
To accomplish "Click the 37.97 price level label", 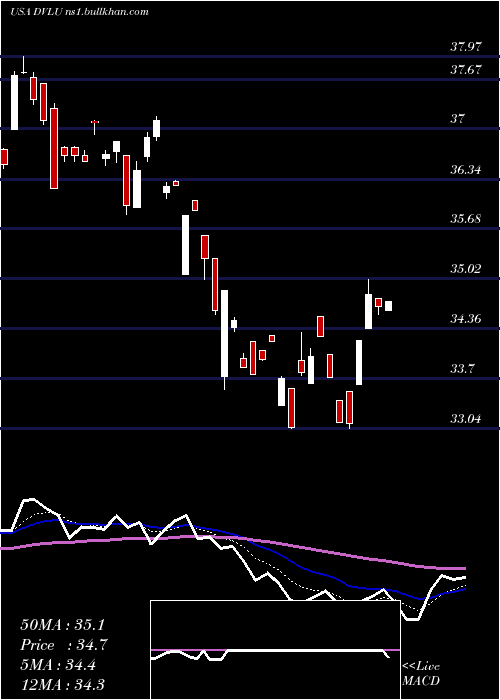I will [x=466, y=47].
